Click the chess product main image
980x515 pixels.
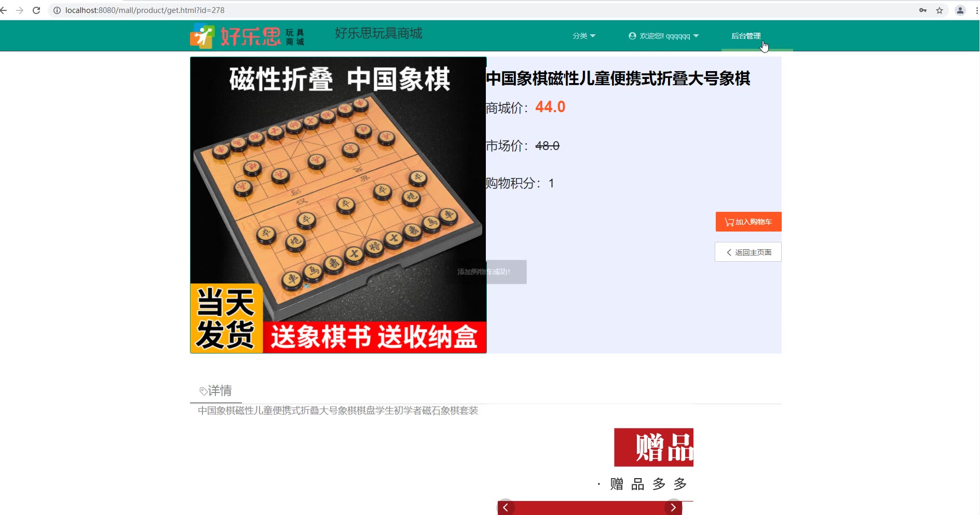pyautogui.click(x=338, y=205)
